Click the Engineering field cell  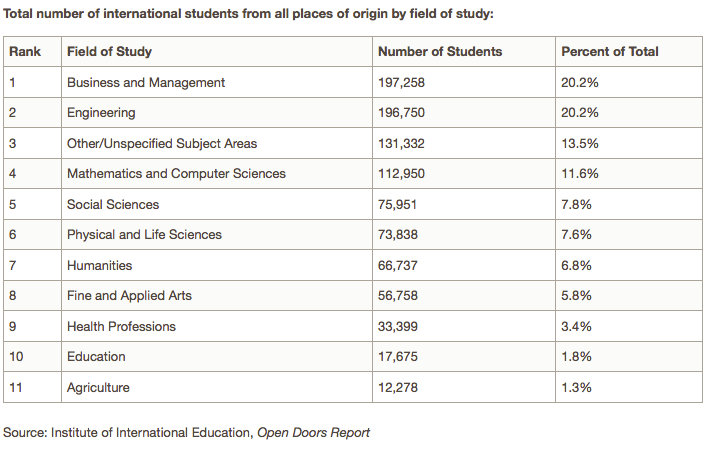[x=101, y=113]
